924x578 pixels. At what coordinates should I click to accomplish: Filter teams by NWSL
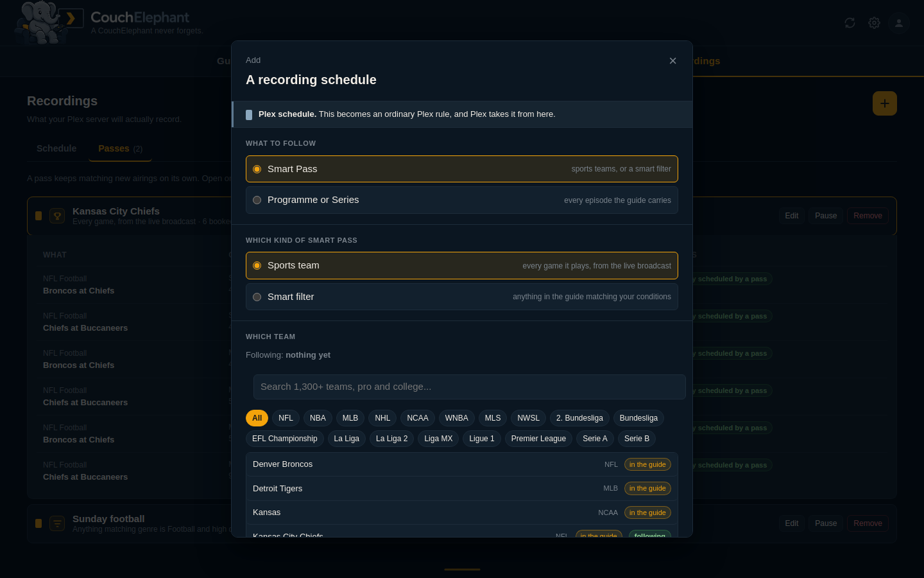point(529,418)
